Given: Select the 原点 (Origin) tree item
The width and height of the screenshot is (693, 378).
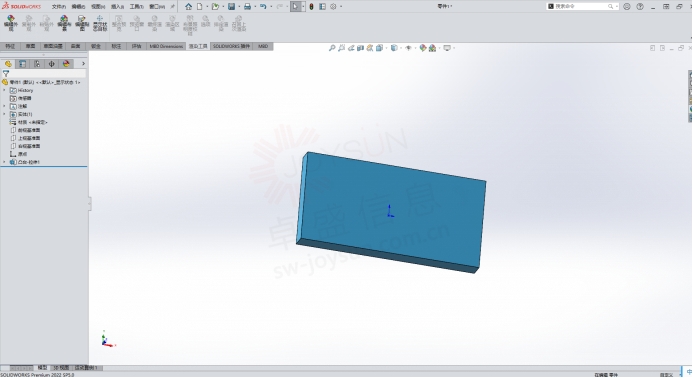Looking at the screenshot, I should (19, 154).
